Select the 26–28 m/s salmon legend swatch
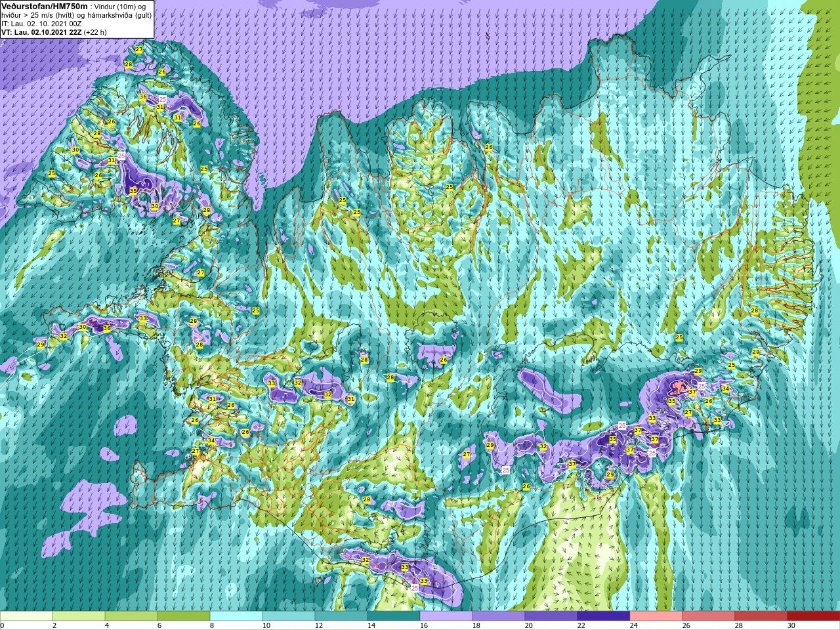The height and width of the screenshot is (630, 840). pos(709,616)
